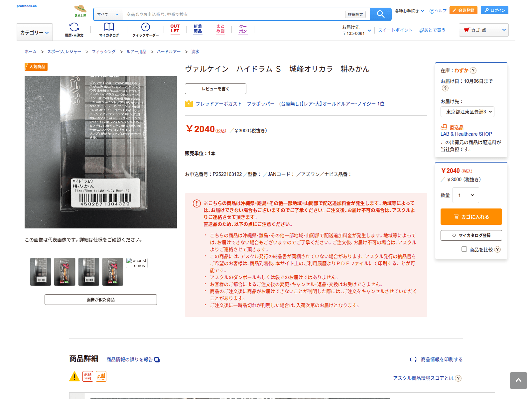Click the レビューを書く button
This screenshot has height=399, width=532.
(215, 89)
